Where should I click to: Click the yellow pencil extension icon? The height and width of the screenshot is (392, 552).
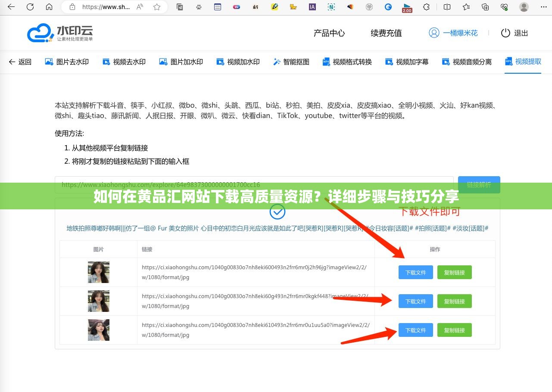[274, 7]
